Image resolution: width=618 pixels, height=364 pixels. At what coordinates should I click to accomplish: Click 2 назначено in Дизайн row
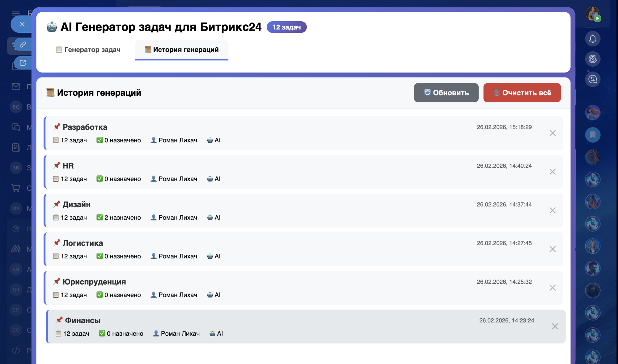(119, 217)
